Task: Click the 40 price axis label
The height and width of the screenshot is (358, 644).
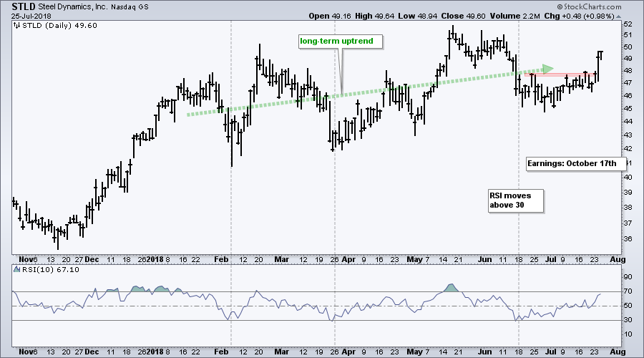Action: (628, 177)
